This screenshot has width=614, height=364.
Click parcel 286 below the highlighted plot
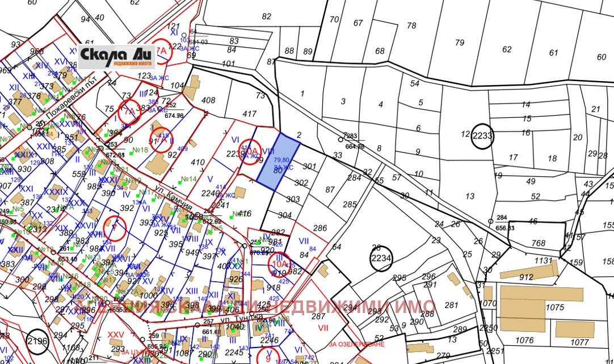coord(321,228)
